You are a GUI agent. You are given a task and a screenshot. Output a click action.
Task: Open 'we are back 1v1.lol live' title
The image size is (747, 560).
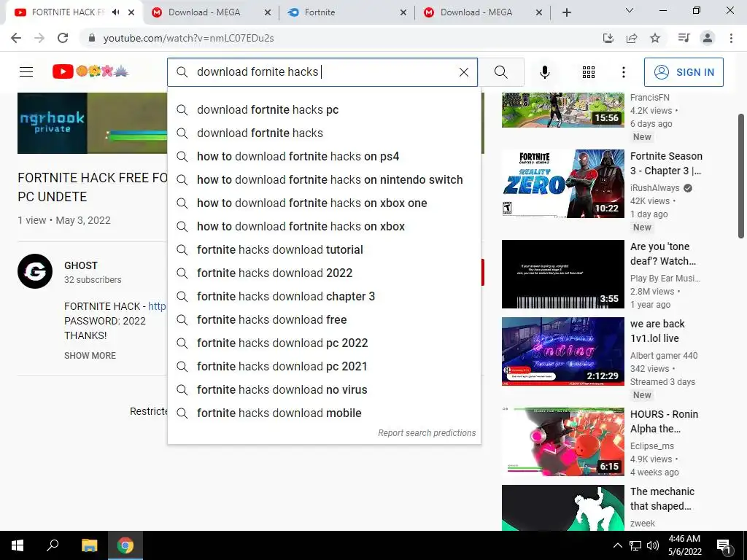pos(657,331)
